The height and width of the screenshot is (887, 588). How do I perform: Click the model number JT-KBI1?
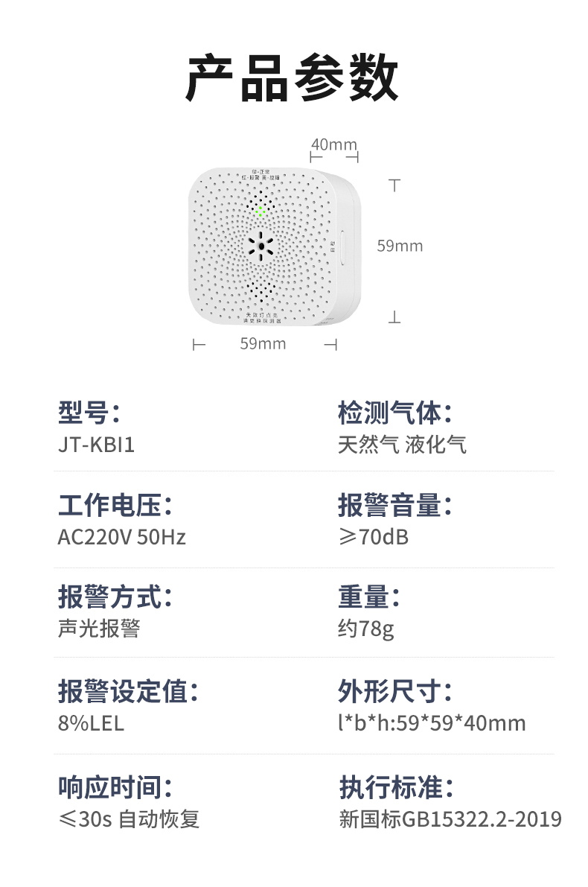point(96,445)
